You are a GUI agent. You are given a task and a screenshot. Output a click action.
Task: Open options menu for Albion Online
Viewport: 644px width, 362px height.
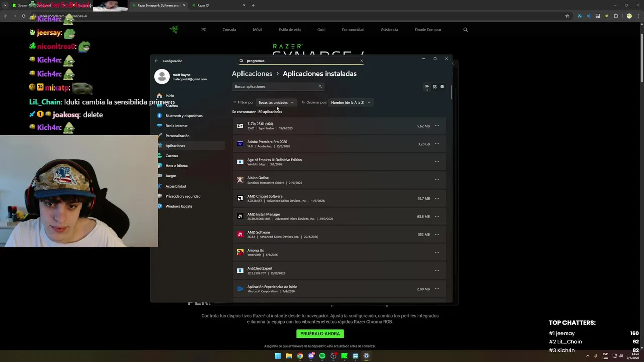point(437,180)
